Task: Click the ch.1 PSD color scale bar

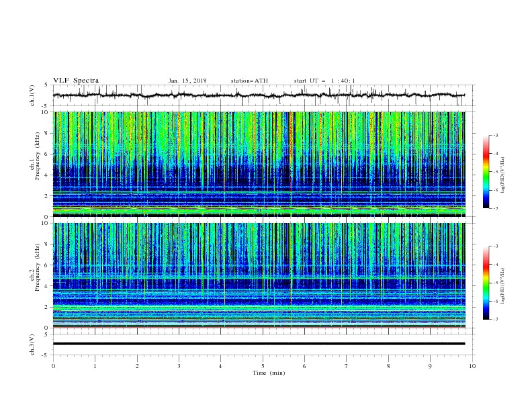Action: (x=486, y=172)
